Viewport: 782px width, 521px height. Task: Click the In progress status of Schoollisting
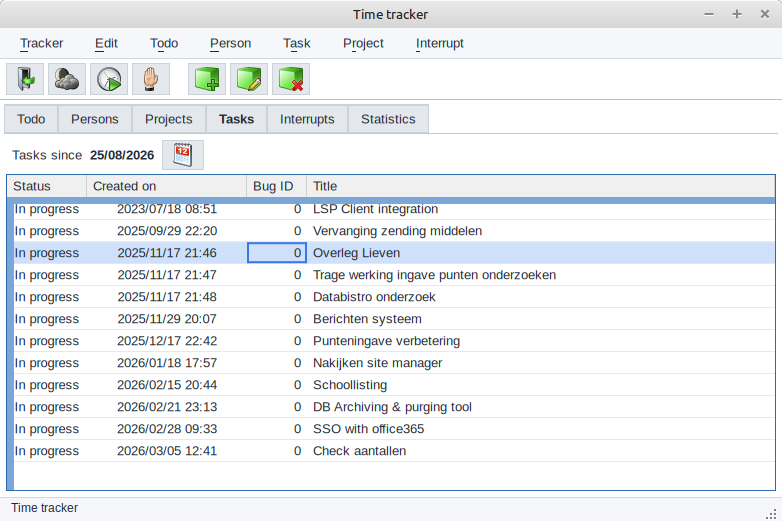[x=47, y=384]
